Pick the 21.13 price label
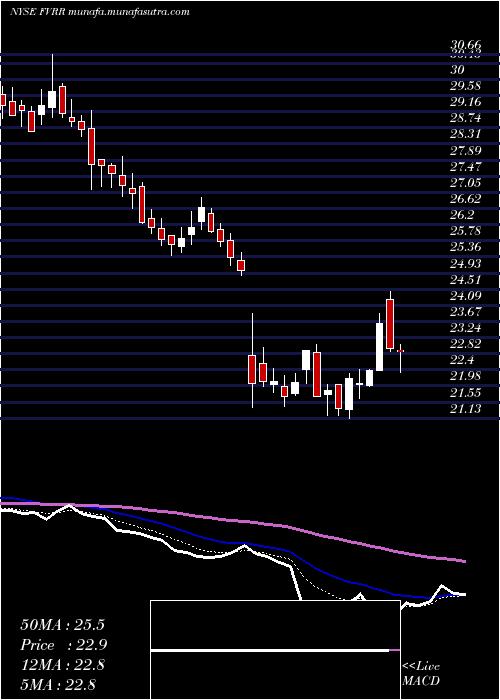Screen dimensions: 500x700 tap(466, 409)
